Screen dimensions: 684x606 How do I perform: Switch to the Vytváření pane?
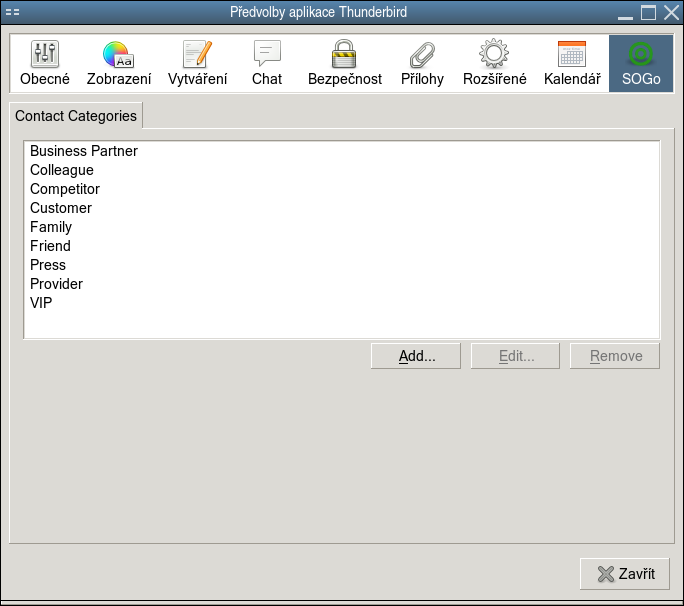(x=198, y=64)
